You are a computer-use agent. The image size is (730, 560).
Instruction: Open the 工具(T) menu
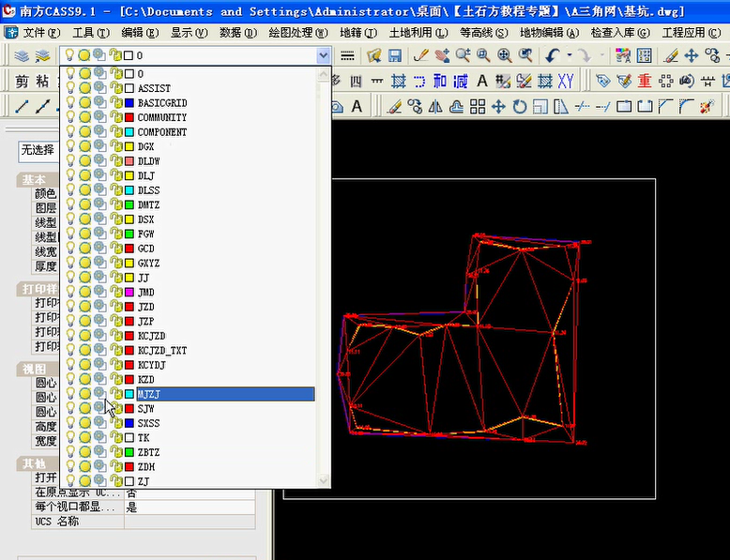coord(91,33)
